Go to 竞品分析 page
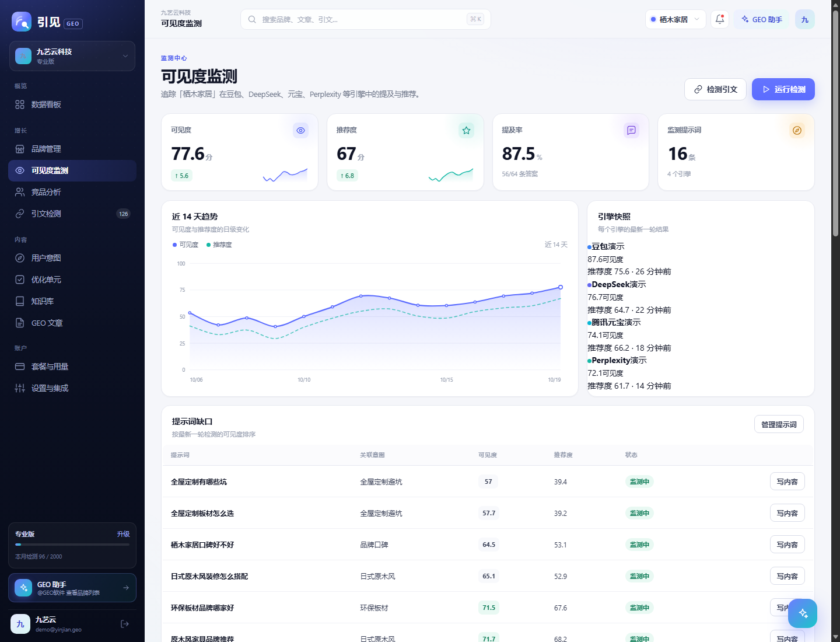The height and width of the screenshot is (642, 840). tap(72, 192)
